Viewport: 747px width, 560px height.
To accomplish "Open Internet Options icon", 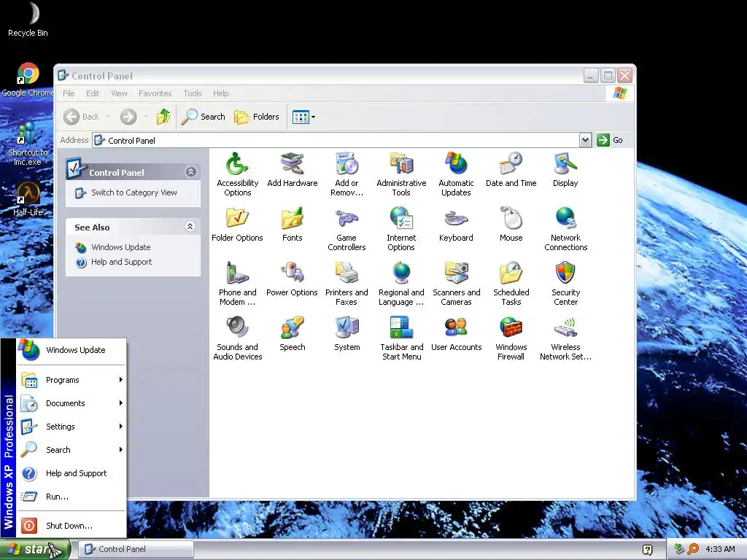I will point(401,230).
